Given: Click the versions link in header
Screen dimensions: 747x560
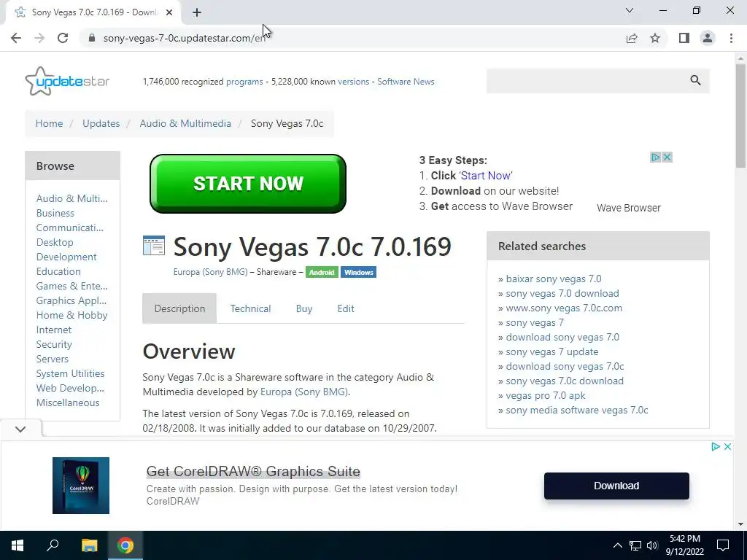Looking at the screenshot, I should point(354,82).
